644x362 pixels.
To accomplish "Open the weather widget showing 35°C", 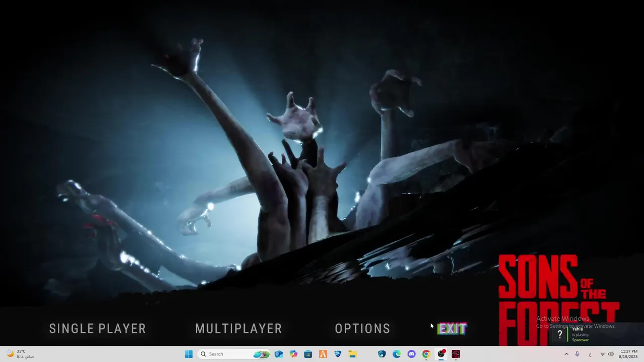I will 20,354.
